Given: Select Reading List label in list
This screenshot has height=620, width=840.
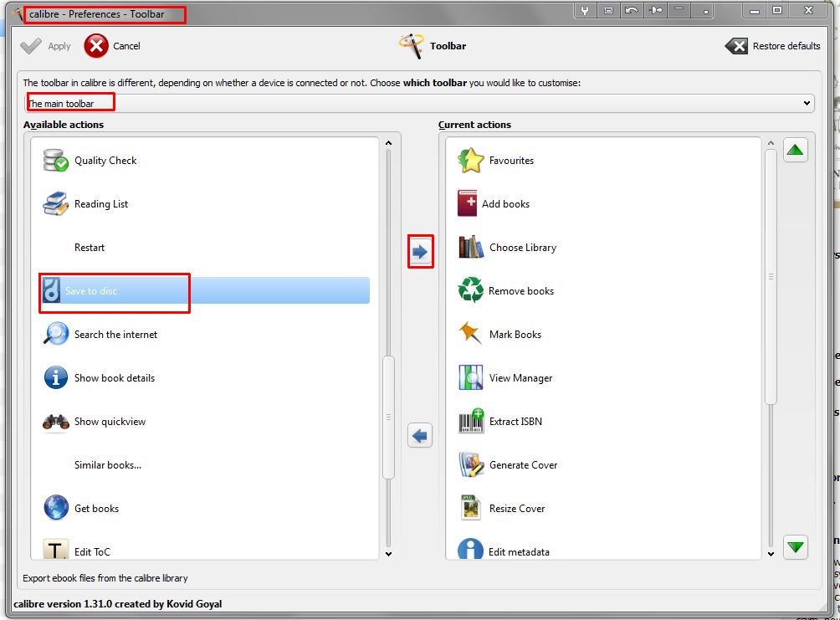Looking at the screenshot, I should (x=100, y=204).
